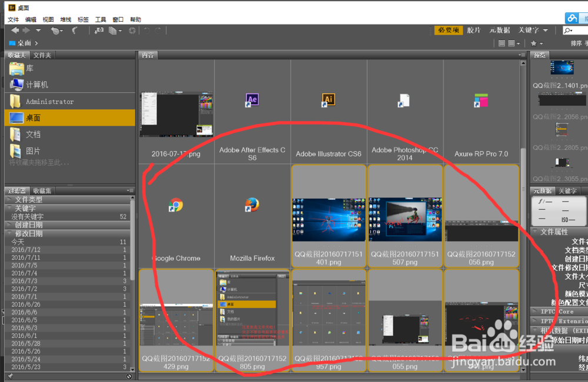Click the keep filter pushpin icon
The height and width of the screenshot is (382, 588).
(11, 376)
